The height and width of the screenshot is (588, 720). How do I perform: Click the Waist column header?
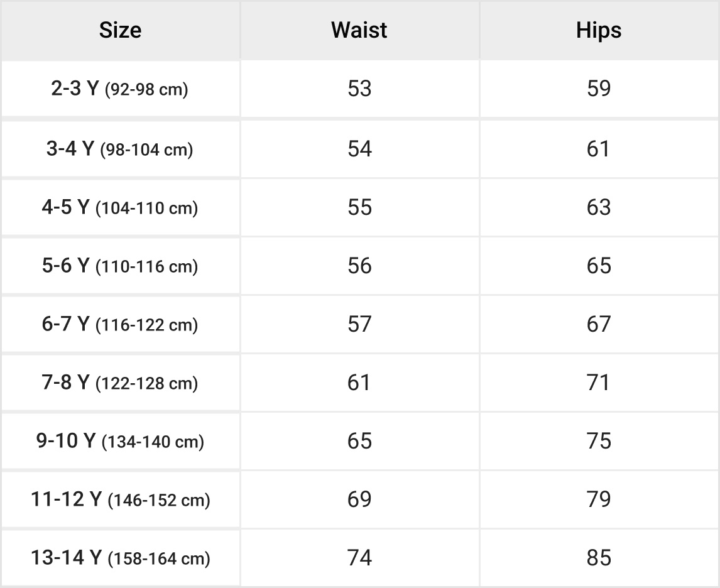point(359,30)
